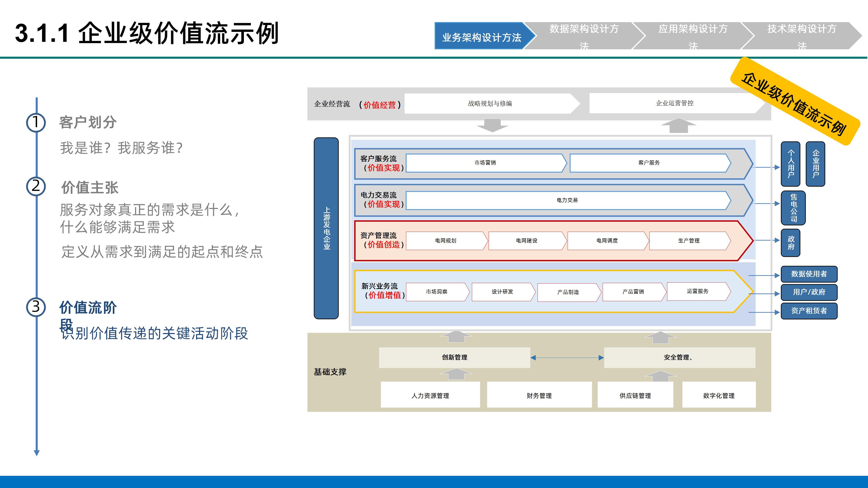
Task: Click the 电力交易流 label
Action: click(378, 195)
